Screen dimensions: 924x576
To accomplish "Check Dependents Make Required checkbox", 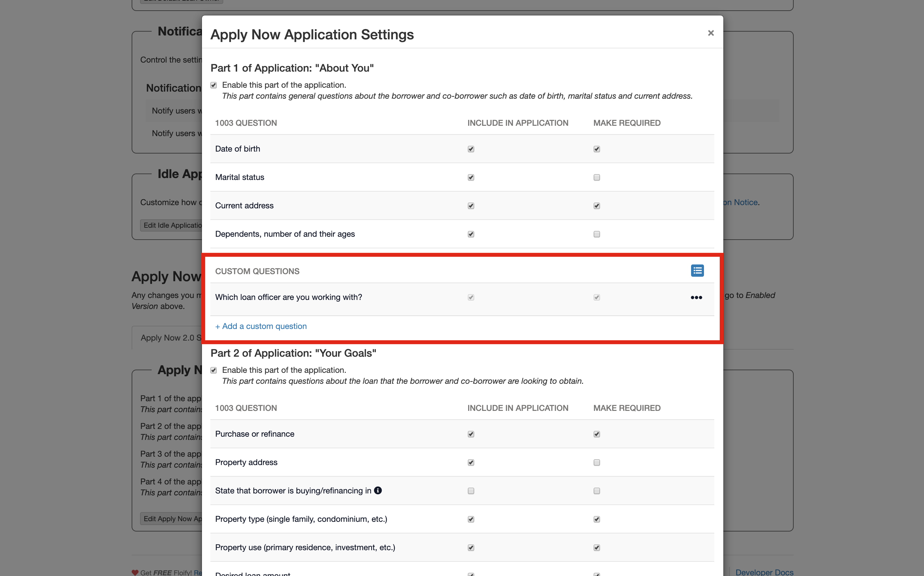I will (597, 234).
